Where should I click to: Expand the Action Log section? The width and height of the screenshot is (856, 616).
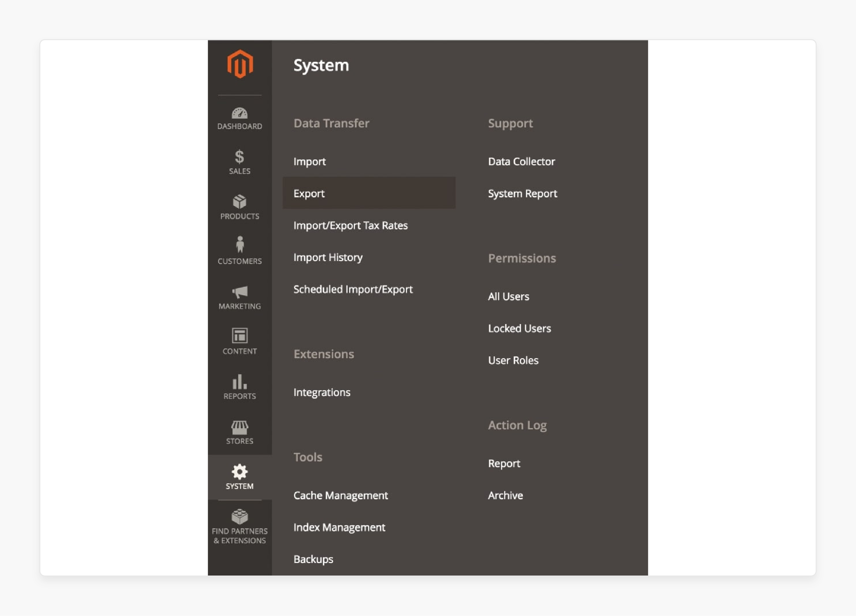[518, 425]
